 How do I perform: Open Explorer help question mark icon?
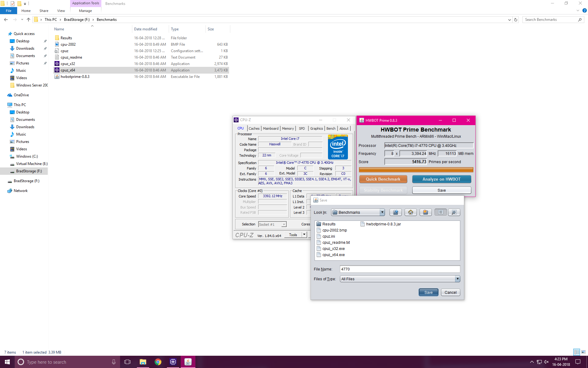(x=585, y=10)
